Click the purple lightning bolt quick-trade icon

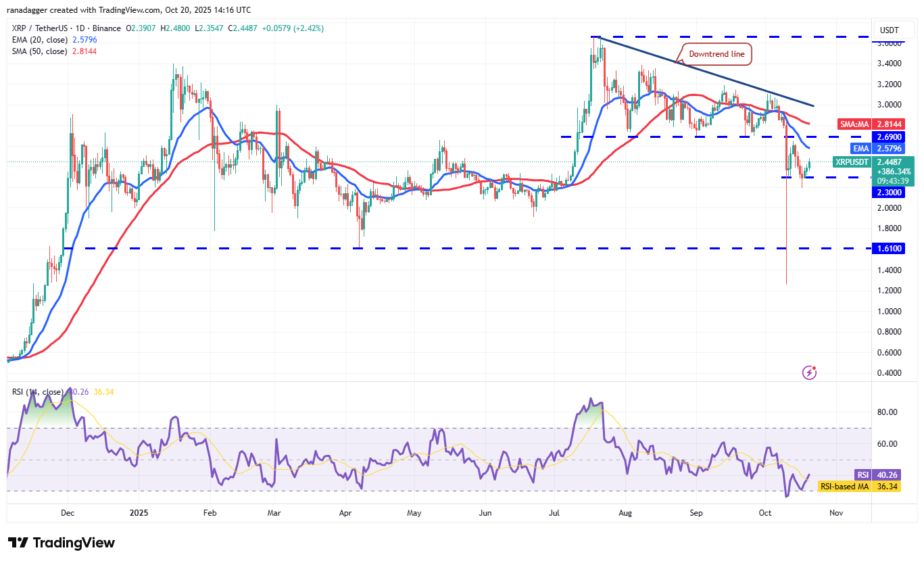point(809,372)
